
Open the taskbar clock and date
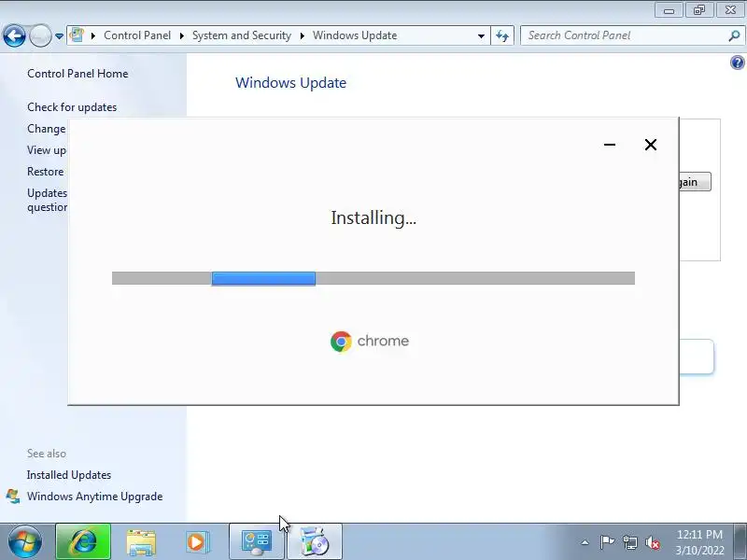click(x=699, y=542)
